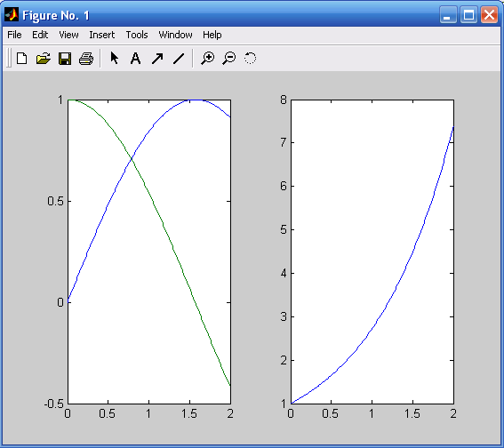The width and height of the screenshot is (504, 448).
Task: Select the Insert Line tool
Action: pos(179,59)
